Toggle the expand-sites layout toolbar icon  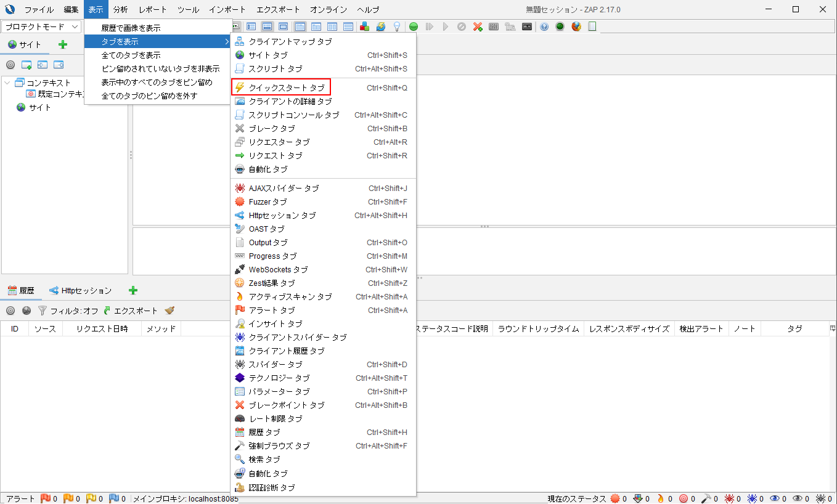pyautogui.click(x=251, y=26)
